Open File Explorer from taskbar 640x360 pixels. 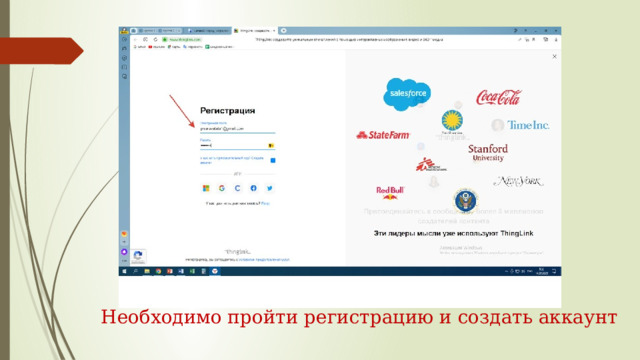pos(147,271)
